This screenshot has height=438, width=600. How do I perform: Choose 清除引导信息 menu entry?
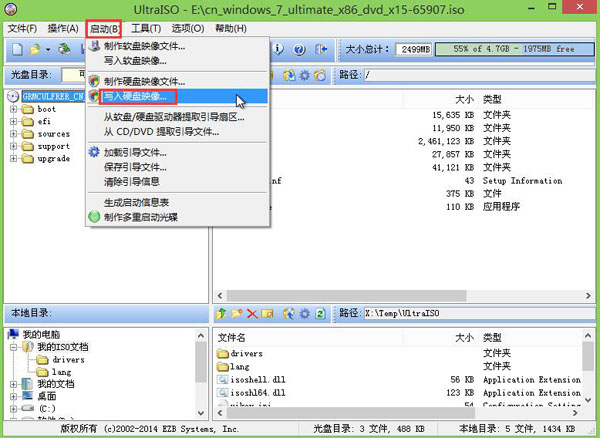pyautogui.click(x=178, y=182)
